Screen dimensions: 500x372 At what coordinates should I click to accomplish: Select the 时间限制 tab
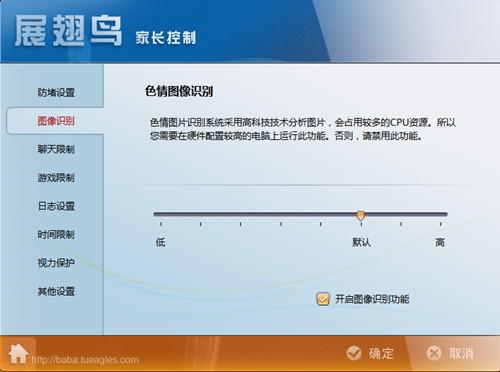click(x=56, y=234)
